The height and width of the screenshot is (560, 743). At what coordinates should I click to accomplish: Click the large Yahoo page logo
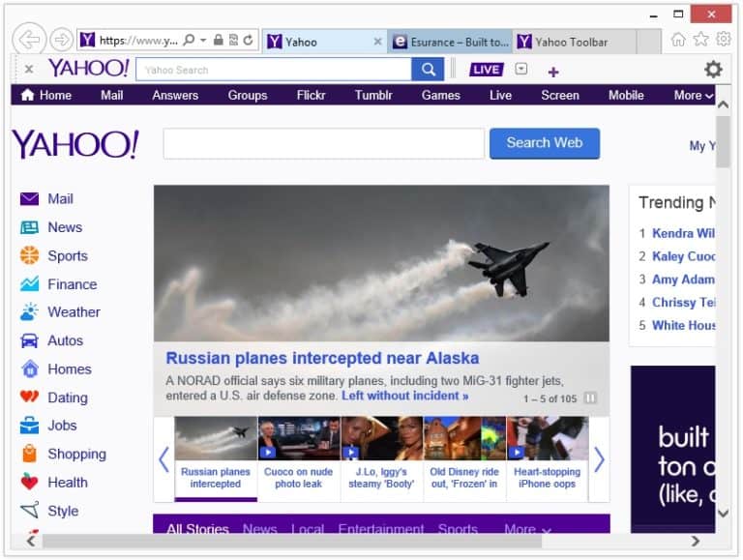pyautogui.click(x=75, y=144)
